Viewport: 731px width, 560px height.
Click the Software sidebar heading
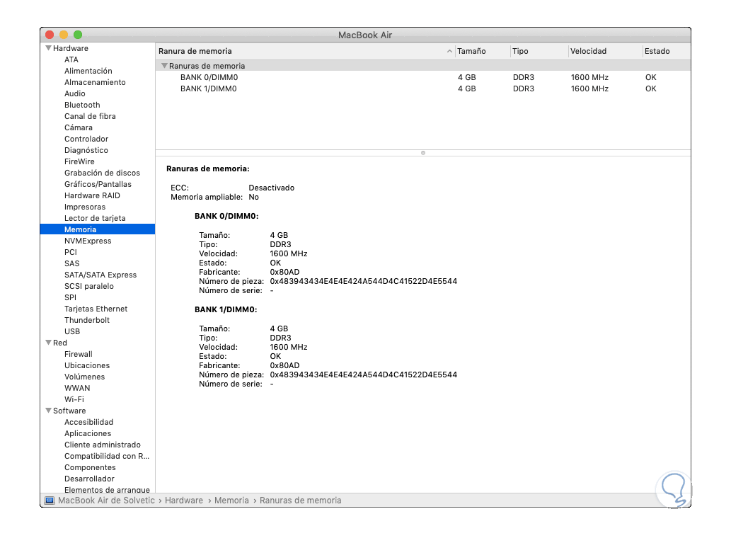coord(69,411)
